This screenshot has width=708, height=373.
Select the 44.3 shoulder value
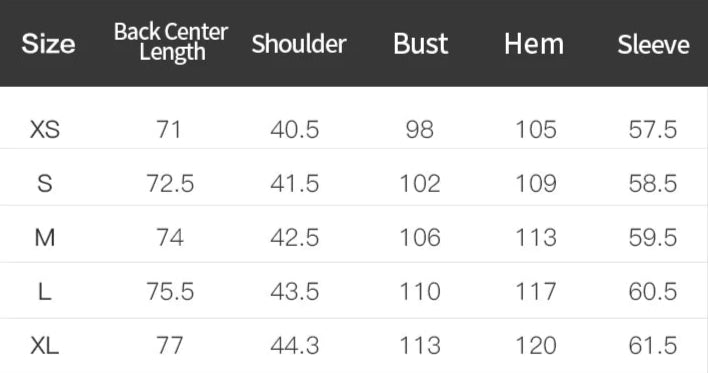[x=295, y=345]
